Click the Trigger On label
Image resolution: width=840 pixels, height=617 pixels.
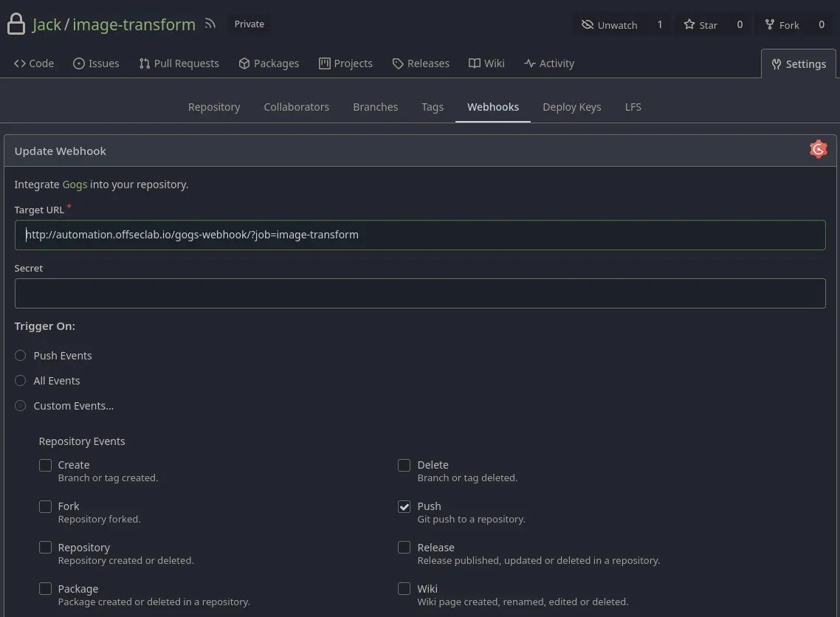pos(44,326)
